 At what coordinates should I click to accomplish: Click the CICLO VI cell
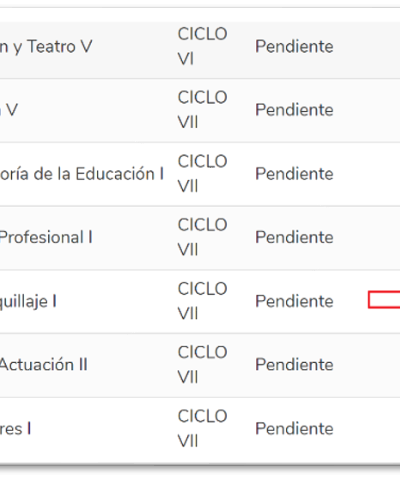(x=202, y=46)
